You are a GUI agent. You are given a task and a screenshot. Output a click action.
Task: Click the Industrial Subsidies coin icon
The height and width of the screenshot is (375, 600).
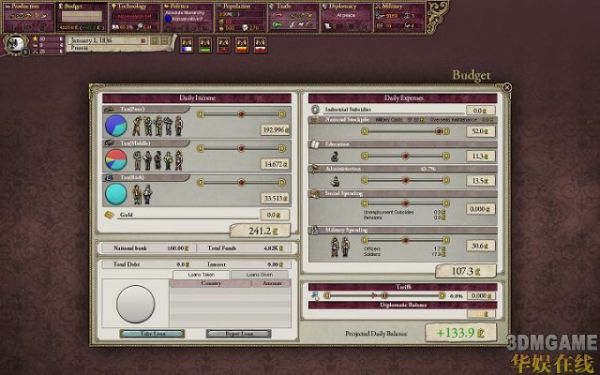click(315, 110)
